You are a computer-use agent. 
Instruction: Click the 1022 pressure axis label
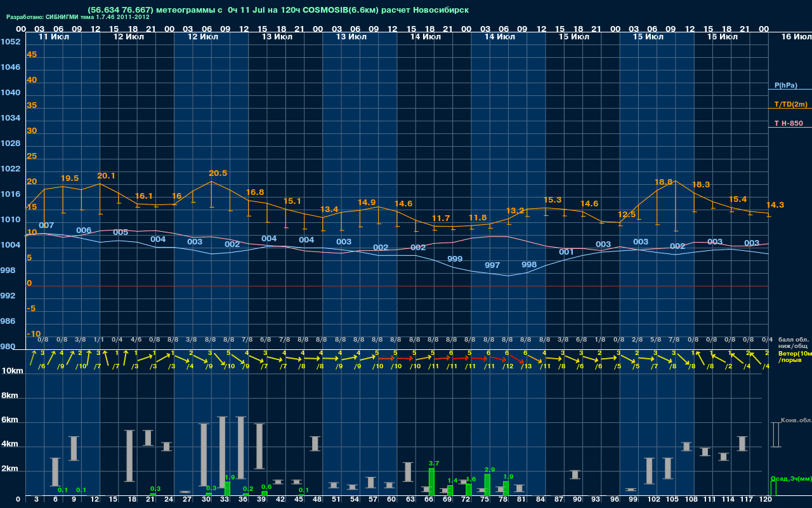click(10, 169)
